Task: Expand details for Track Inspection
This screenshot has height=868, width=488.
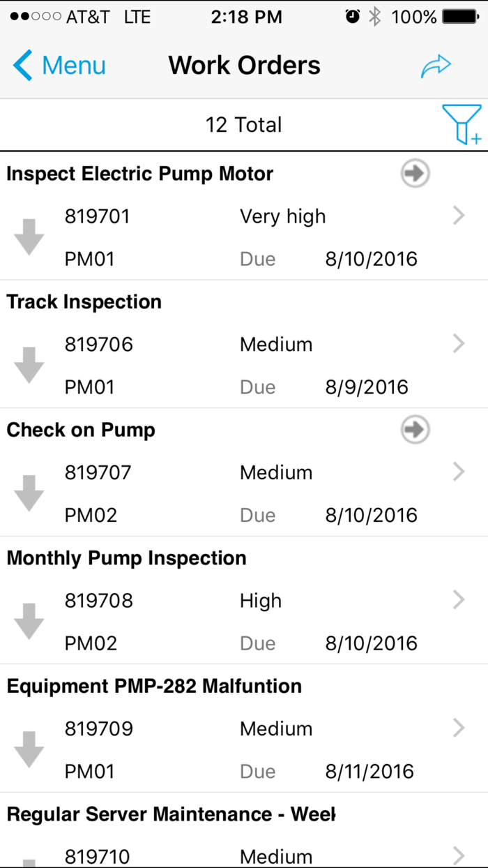Action: click(x=458, y=343)
